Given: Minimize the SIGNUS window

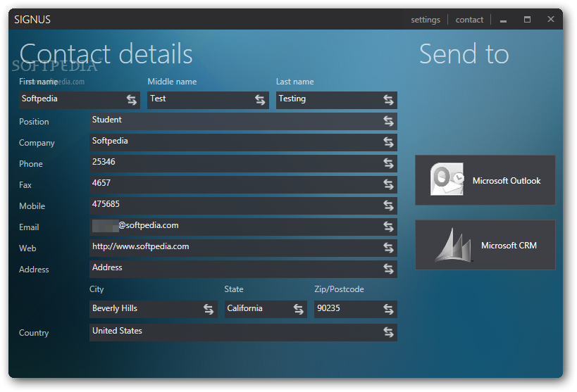Looking at the screenshot, I should 504,20.
